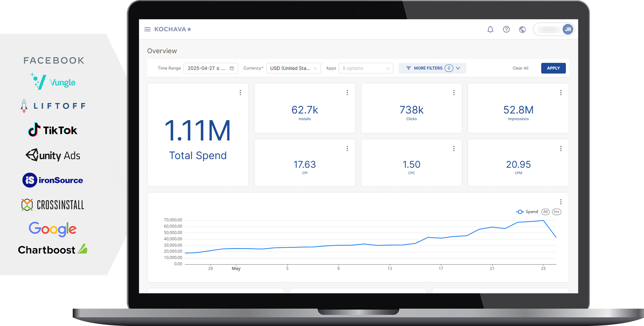Viewport: 644px width, 326px height.
Task: Click the Unity Ads logo
Action: pyautogui.click(x=53, y=155)
